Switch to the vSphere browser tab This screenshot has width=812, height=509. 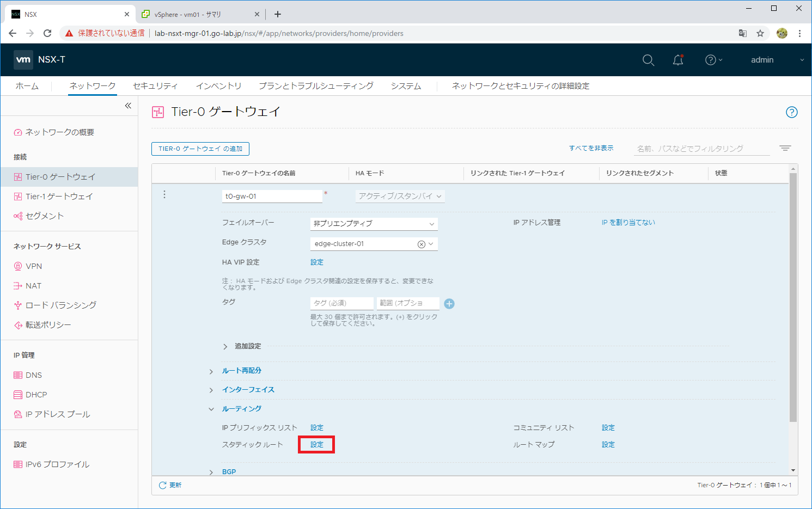(199, 14)
